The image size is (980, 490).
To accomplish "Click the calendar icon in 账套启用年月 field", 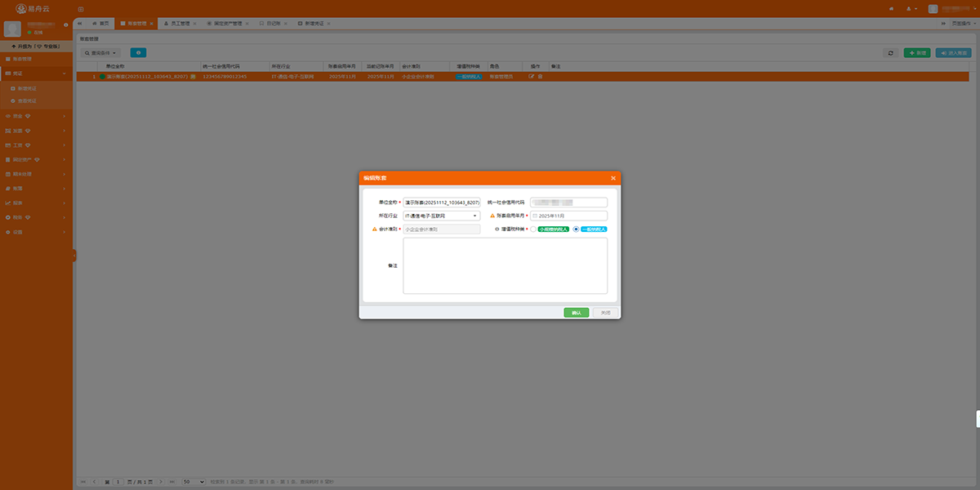I will point(535,216).
